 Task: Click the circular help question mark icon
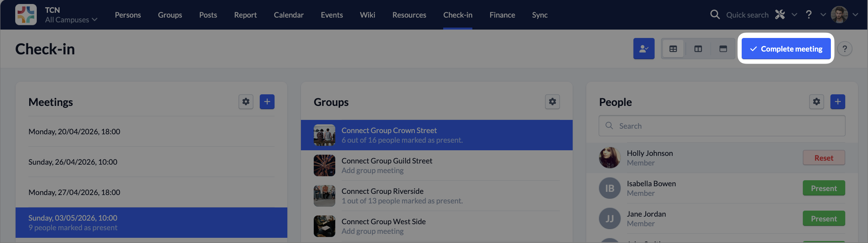point(845,49)
